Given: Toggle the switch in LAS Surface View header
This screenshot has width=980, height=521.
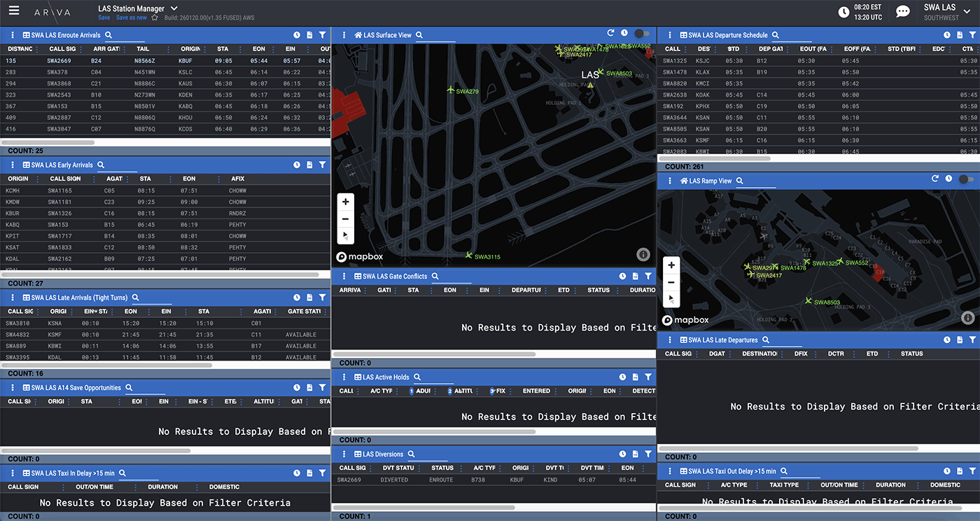Looking at the screenshot, I should click(x=641, y=34).
